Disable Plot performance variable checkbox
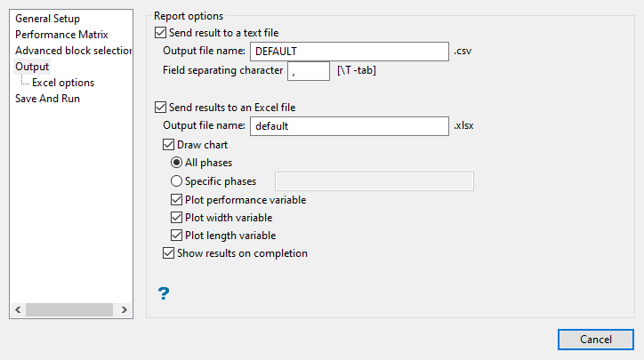This screenshot has width=644, height=360. (176, 200)
